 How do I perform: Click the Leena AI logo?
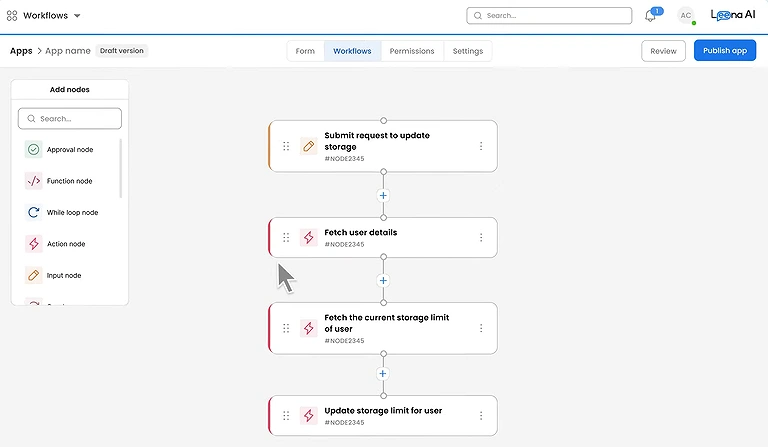pyautogui.click(x=733, y=15)
